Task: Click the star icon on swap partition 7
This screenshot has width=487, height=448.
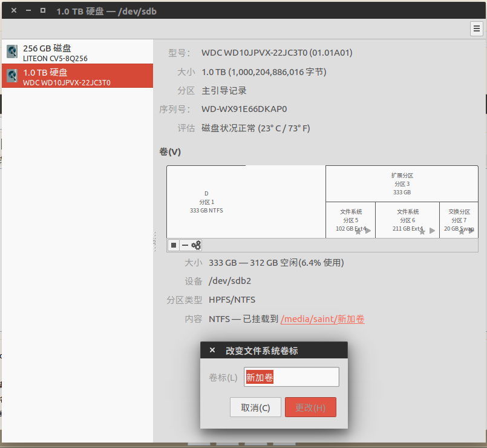Action: 462,232
